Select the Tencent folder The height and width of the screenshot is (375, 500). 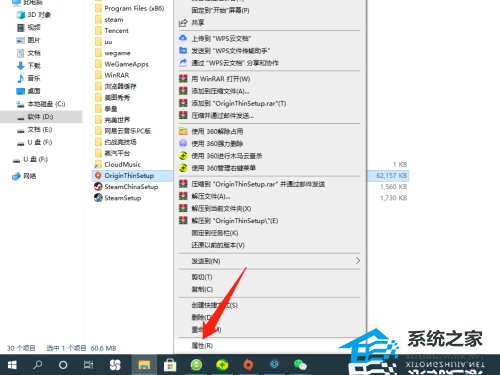112,31
